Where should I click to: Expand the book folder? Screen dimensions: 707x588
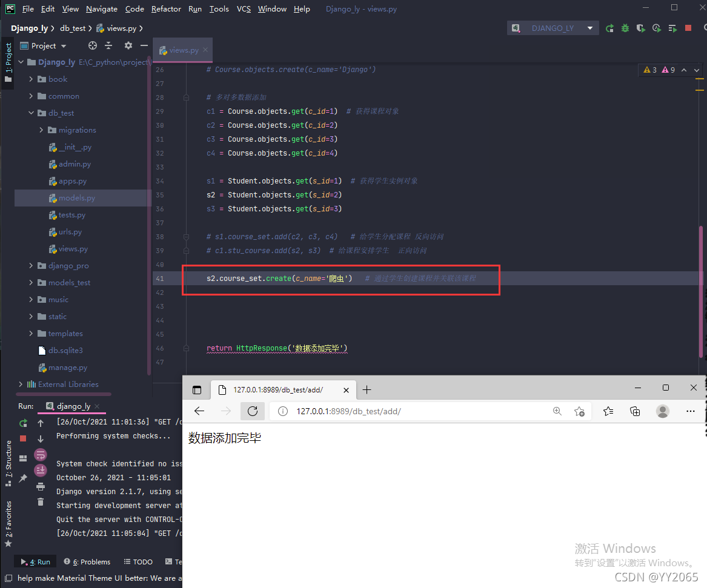pos(31,79)
